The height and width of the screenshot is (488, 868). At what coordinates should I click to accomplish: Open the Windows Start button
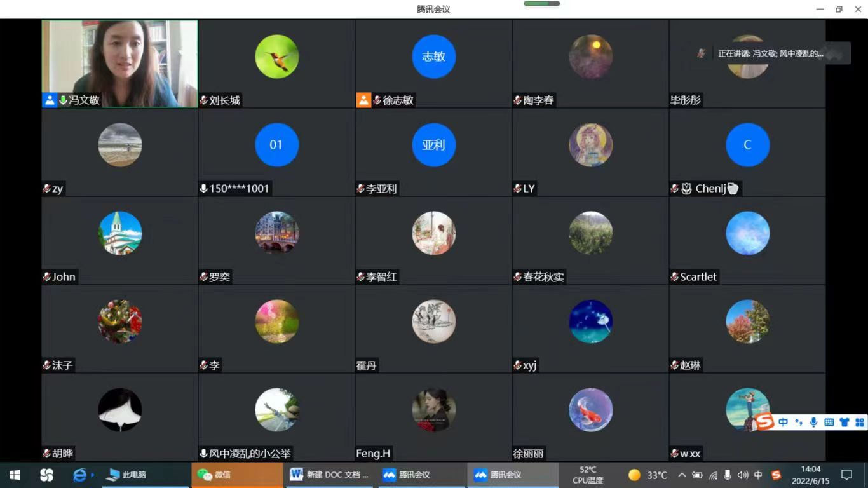tap(15, 475)
